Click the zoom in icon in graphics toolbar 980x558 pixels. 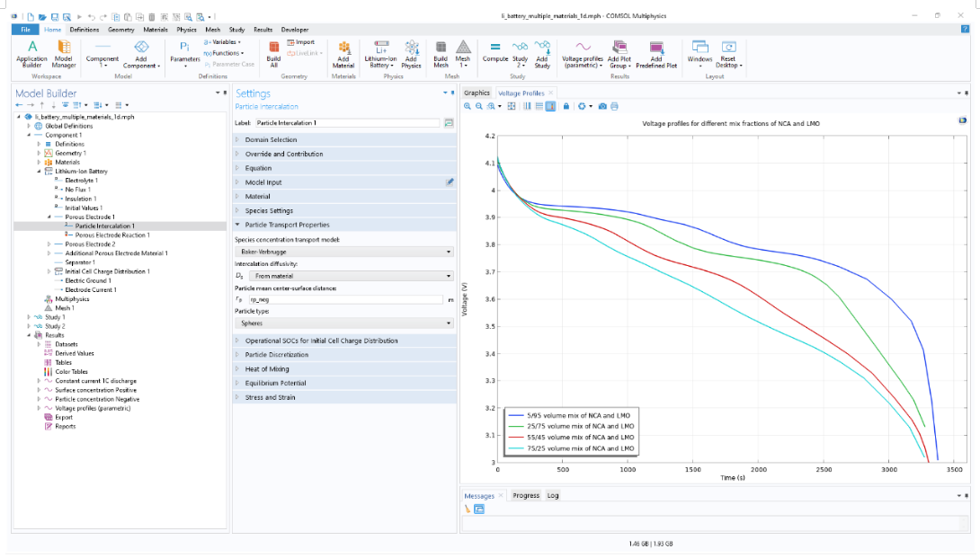click(468, 106)
